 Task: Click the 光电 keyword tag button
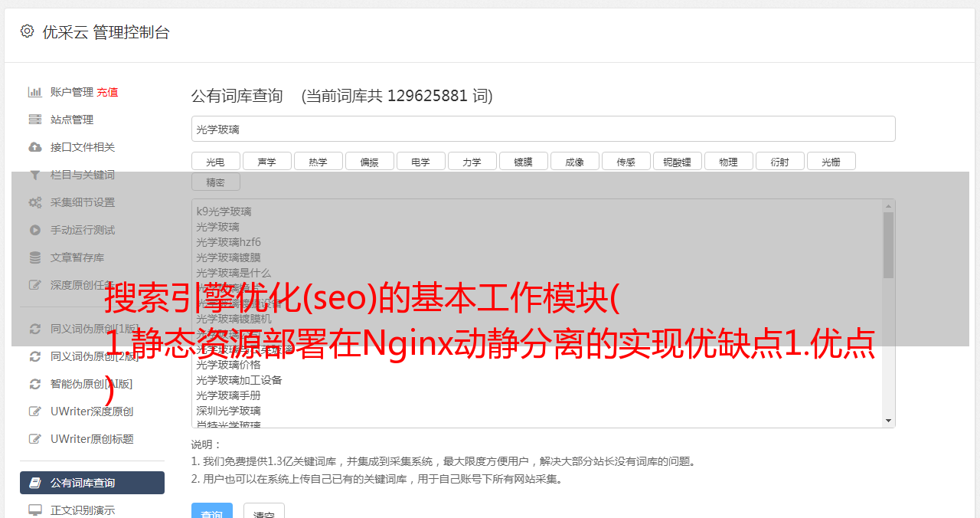pyautogui.click(x=216, y=161)
